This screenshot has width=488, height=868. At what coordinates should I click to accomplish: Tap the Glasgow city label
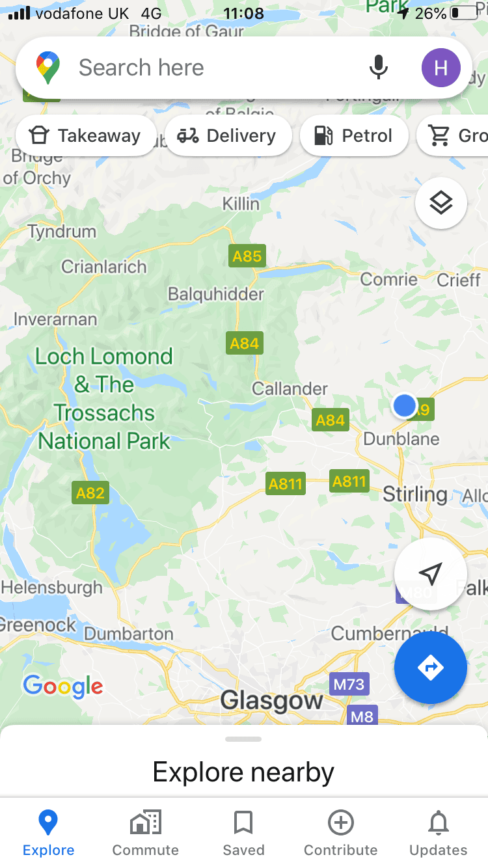pos(271,701)
